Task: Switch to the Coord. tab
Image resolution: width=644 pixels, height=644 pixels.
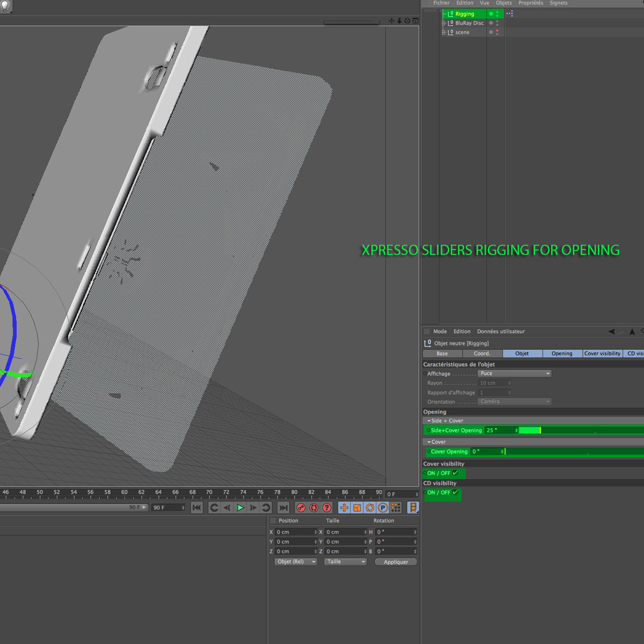Action: [482, 354]
